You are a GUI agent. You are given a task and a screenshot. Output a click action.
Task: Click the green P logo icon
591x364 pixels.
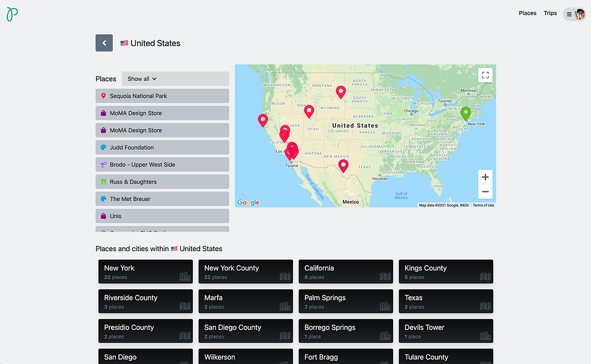point(12,15)
